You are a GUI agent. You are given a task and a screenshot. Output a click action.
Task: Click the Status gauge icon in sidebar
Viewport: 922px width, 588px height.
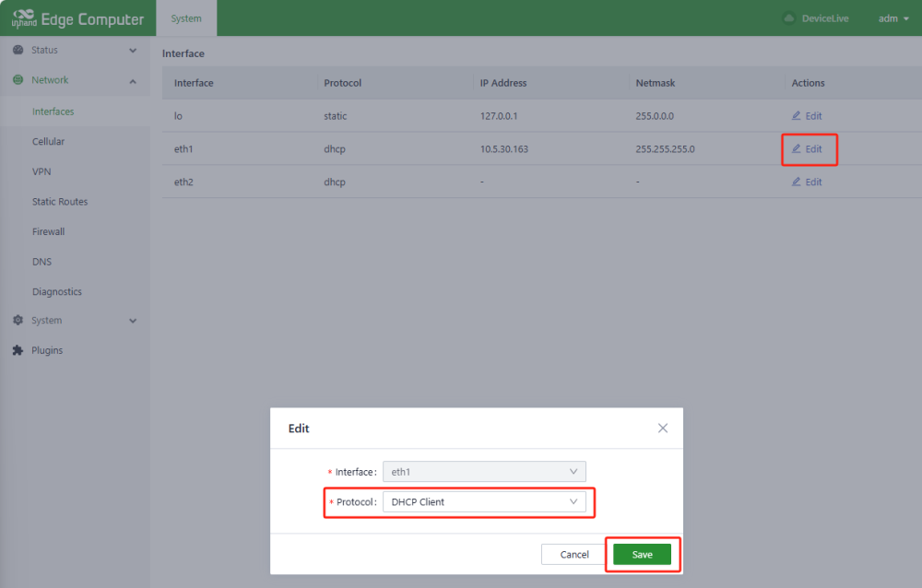click(x=18, y=50)
